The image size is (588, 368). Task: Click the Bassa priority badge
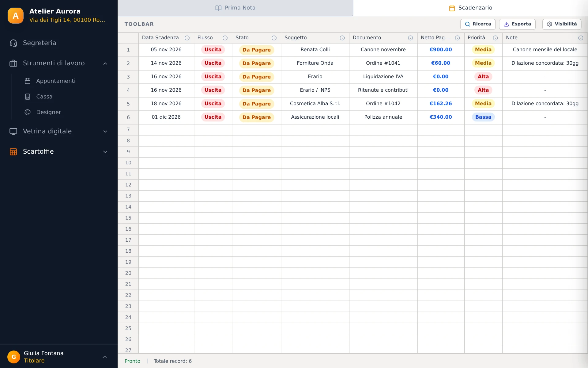(483, 117)
